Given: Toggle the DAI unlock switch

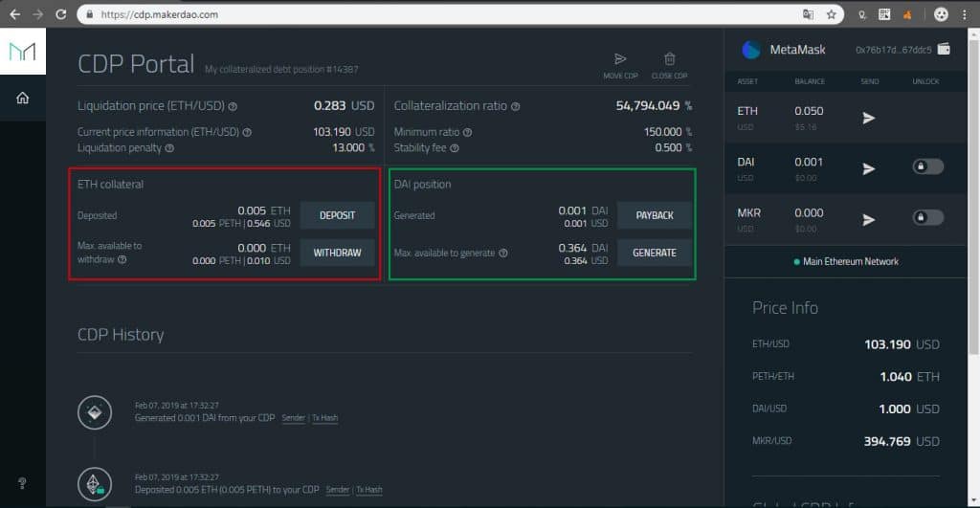Looking at the screenshot, I should pos(927,167).
